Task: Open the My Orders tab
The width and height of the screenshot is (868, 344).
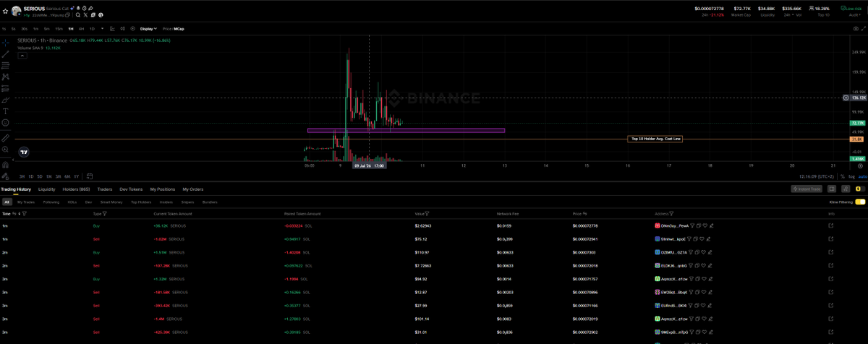Action: tap(193, 189)
